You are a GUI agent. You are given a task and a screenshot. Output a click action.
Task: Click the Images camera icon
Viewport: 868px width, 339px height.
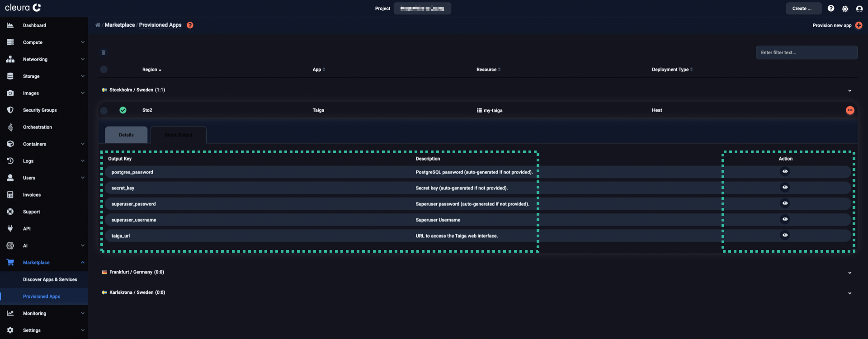10,93
